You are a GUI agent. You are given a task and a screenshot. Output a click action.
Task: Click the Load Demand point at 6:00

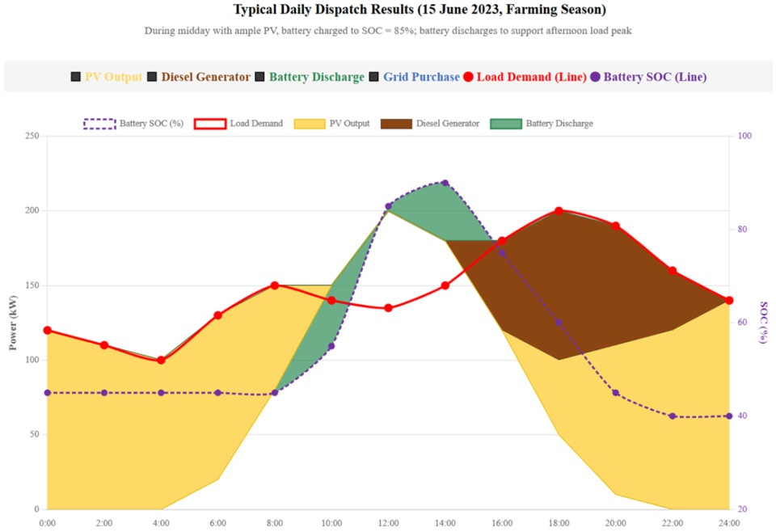pos(217,315)
